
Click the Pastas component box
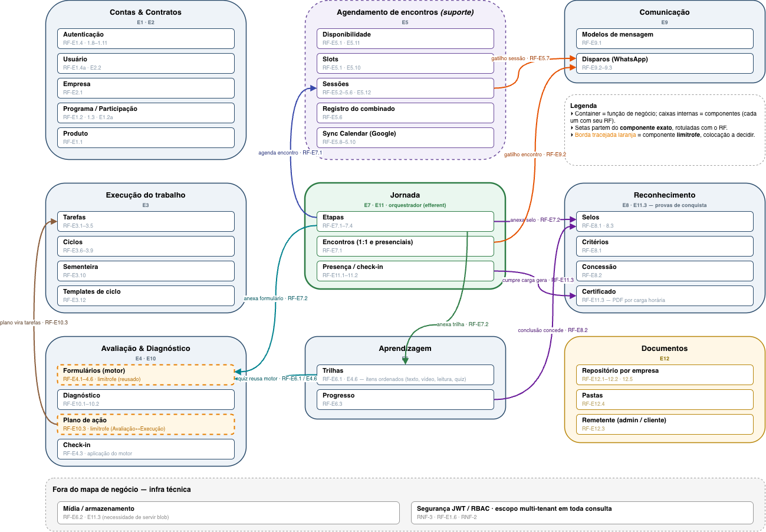click(665, 399)
